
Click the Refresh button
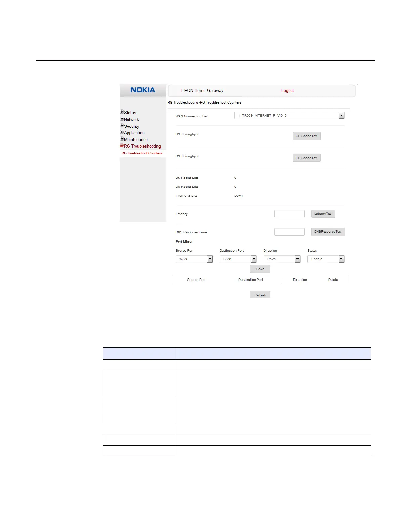pyautogui.click(x=260, y=295)
